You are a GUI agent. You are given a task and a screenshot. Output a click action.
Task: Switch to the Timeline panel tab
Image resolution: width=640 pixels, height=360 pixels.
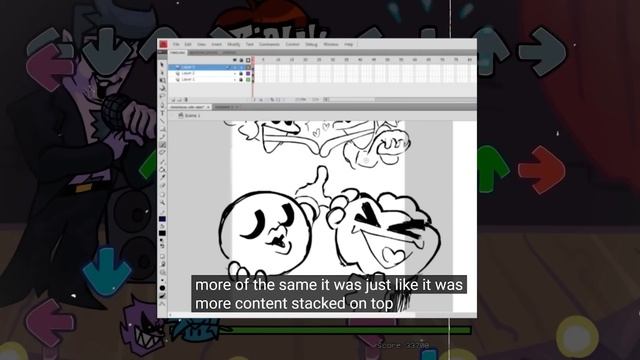coord(178,53)
